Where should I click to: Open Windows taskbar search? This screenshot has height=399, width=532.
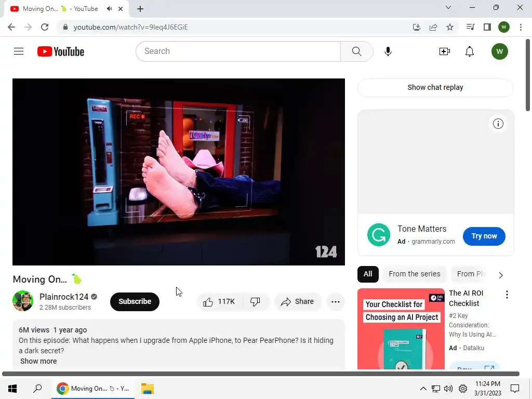37,389
